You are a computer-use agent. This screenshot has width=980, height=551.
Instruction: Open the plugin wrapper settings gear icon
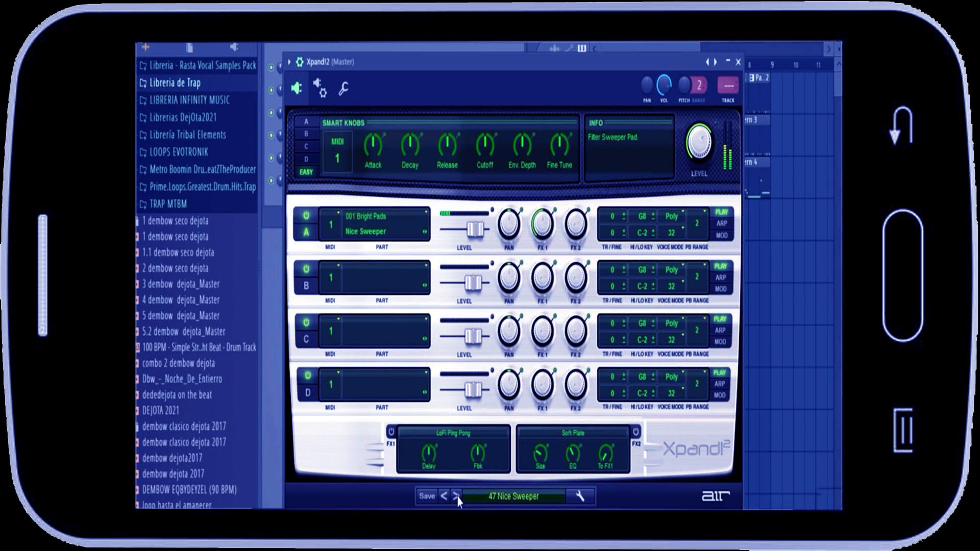(320, 88)
